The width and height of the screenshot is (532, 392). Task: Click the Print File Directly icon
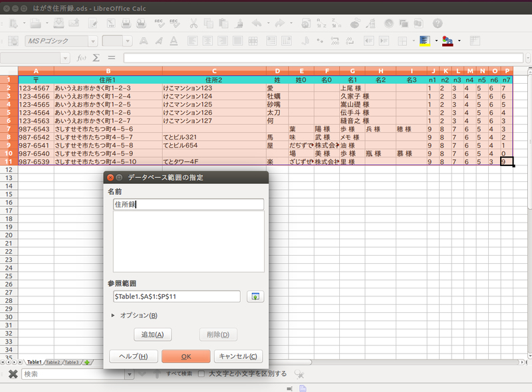click(x=126, y=23)
